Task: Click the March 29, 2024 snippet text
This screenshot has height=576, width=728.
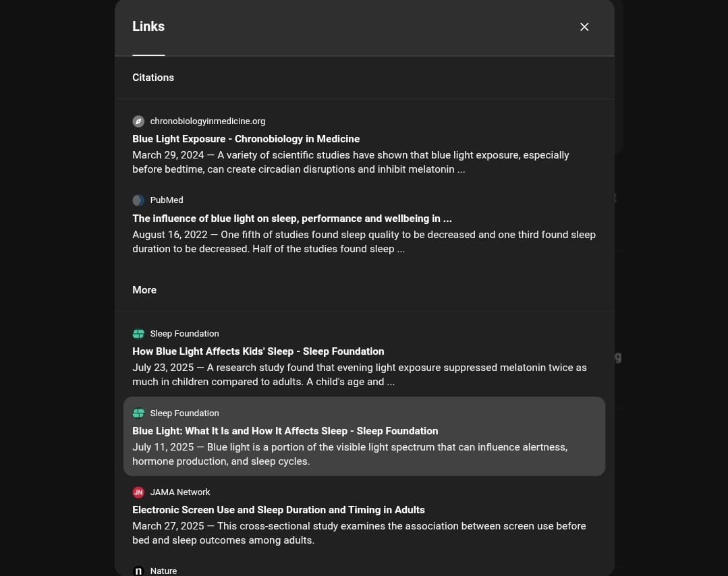Action: (351, 162)
